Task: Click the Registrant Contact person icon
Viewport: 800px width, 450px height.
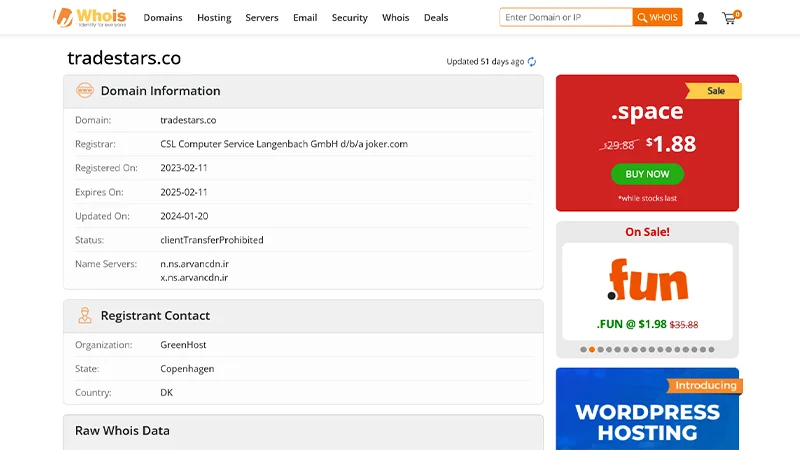Action: click(x=85, y=316)
